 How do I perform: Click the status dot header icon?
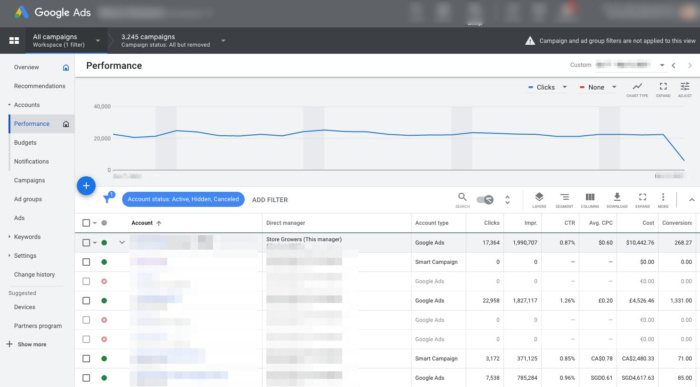tap(104, 223)
